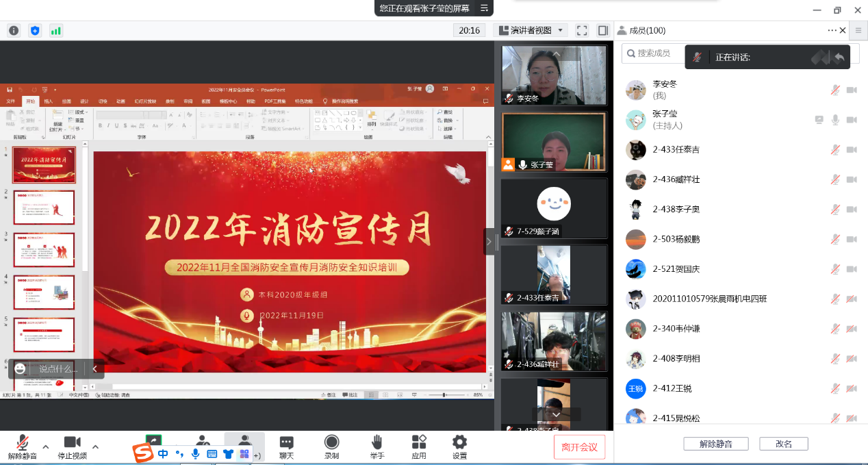The image size is (868, 465).
Task: Open the chat panel
Action: click(x=286, y=442)
